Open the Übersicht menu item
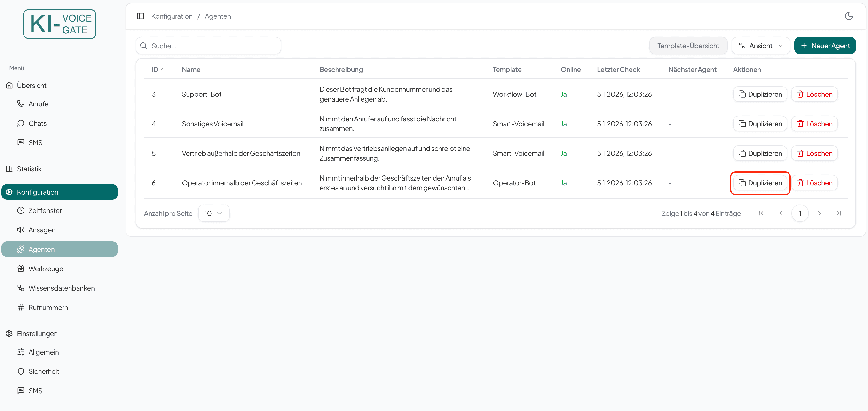This screenshot has height=411, width=868. pyautogui.click(x=32, y=85)
